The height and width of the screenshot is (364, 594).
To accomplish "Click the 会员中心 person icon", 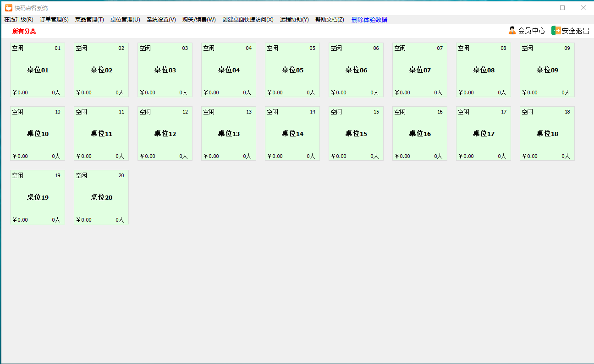I will (512, 31).
